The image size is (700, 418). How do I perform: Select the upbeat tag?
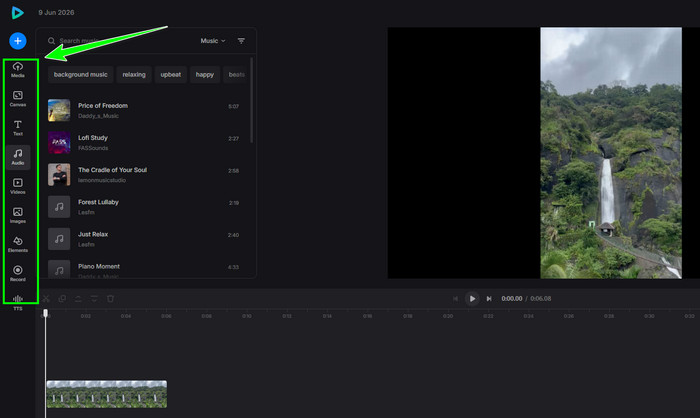pos(171,75)
